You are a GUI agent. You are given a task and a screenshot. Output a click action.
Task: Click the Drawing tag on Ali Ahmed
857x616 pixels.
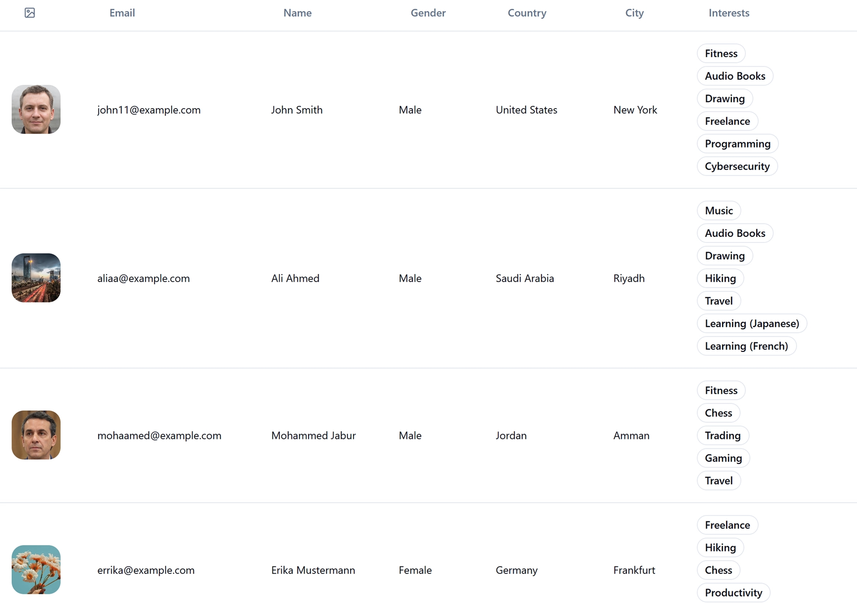point(725,255)
